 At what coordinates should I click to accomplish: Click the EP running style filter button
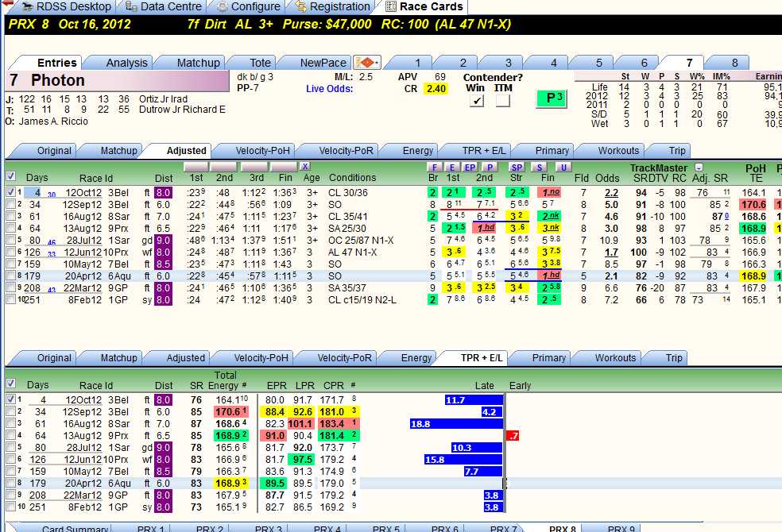coord(470,168)
